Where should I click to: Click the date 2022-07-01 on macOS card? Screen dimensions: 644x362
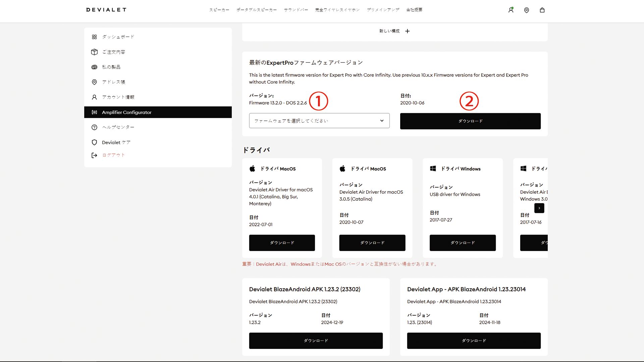tap(261, 225)
